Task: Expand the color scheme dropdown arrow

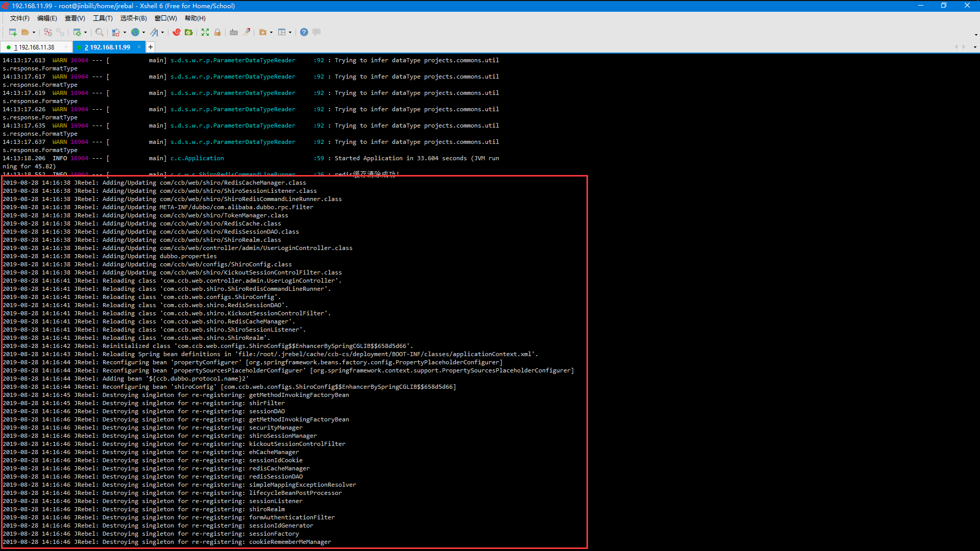Action: click(x=125, y=32)
